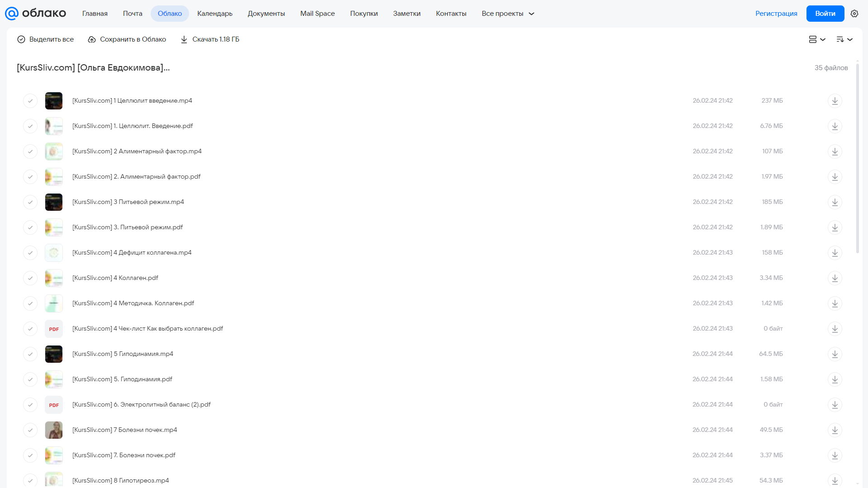The height and width of the screenshot is (488, 868).
Task: Click the vertical scrollbar of file list
Action: point(857,158)
